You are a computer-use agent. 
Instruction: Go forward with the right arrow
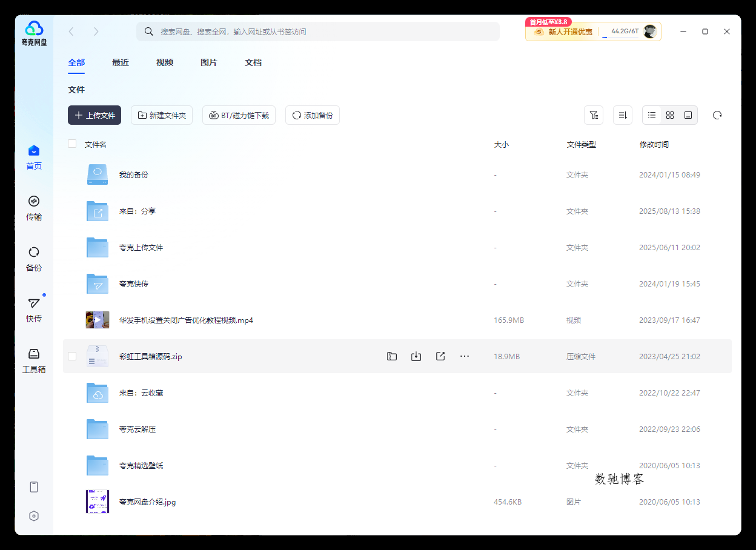pyautogui.click(x=96, y=31)
